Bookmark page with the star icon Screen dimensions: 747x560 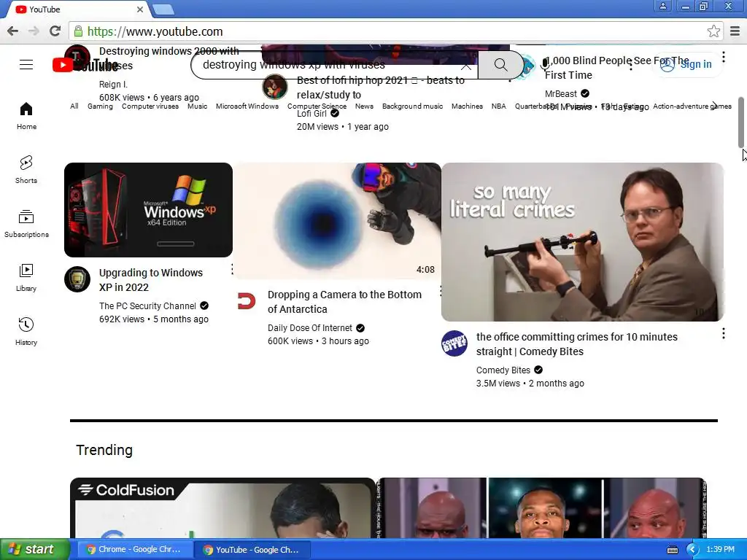point(713,31)
